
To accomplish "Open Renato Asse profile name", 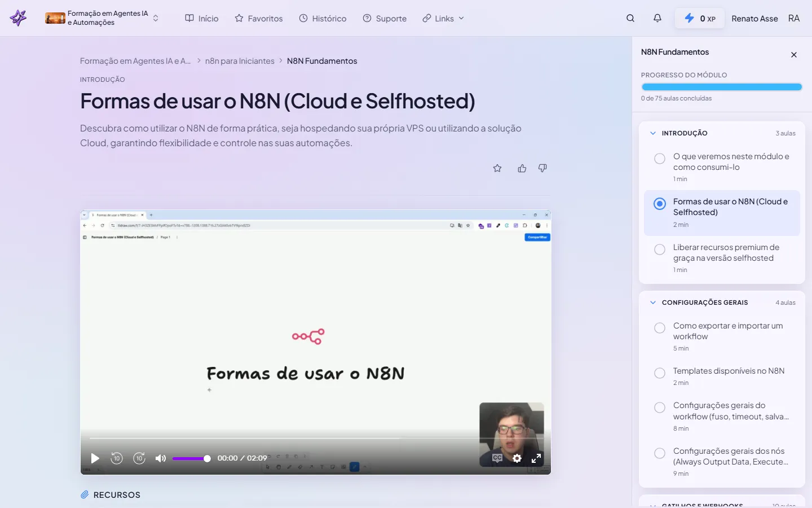I will pos(754,19).
